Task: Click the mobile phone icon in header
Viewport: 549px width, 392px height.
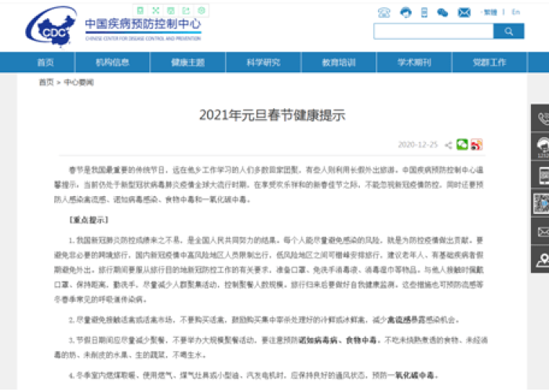Action: [x=424, y=13]
